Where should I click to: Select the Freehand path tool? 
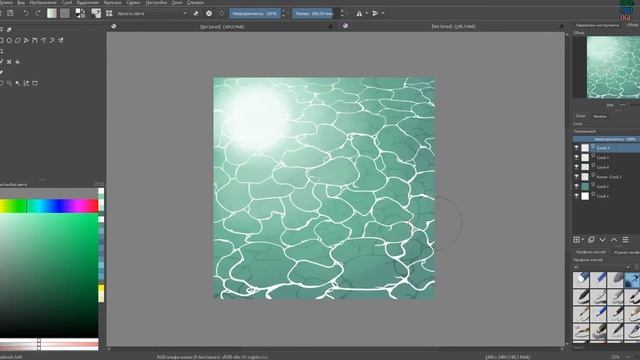pos(43,40)
